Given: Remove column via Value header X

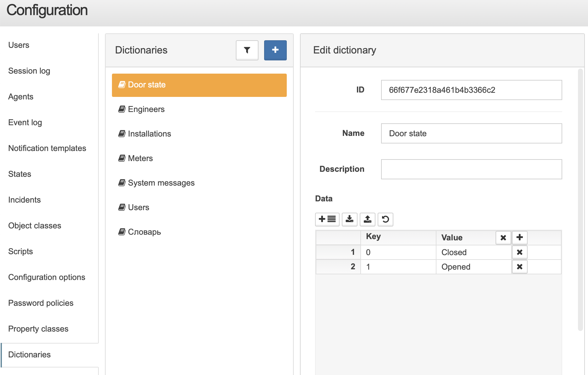Looking at the screenshot, I should pyautogui.click(x=503, y=238).
